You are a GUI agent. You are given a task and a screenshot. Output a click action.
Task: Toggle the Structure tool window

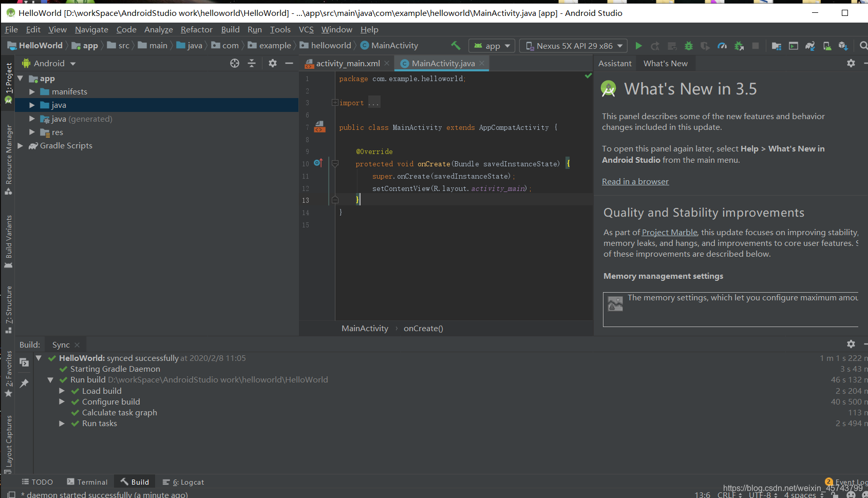click(x=8, y=310)
